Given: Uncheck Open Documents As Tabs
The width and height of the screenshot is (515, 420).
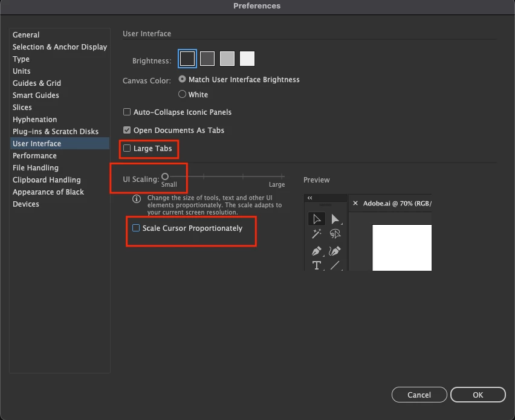Looking at the screenshot, I should (127, 130).
